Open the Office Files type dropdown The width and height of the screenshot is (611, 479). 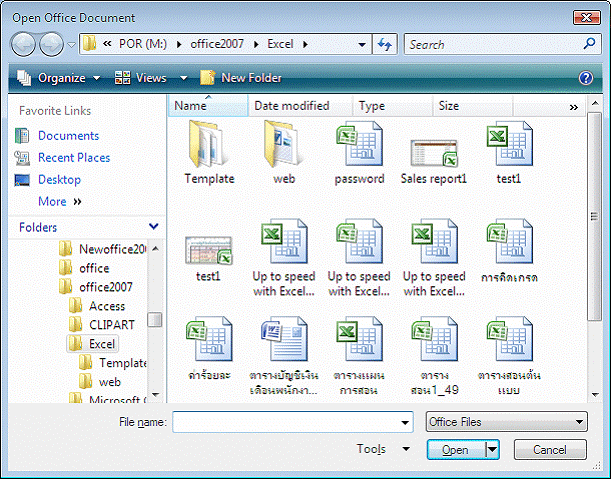507,422
